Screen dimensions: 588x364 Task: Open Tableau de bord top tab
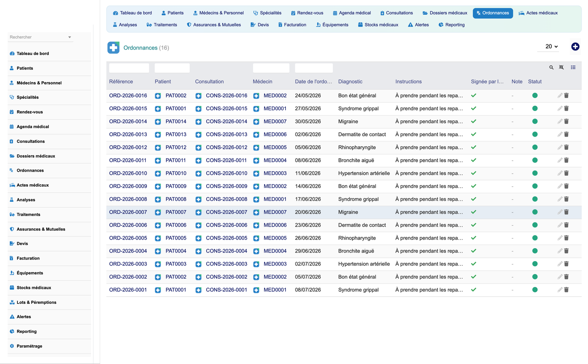pyautogui.click(x=132, y=13)
